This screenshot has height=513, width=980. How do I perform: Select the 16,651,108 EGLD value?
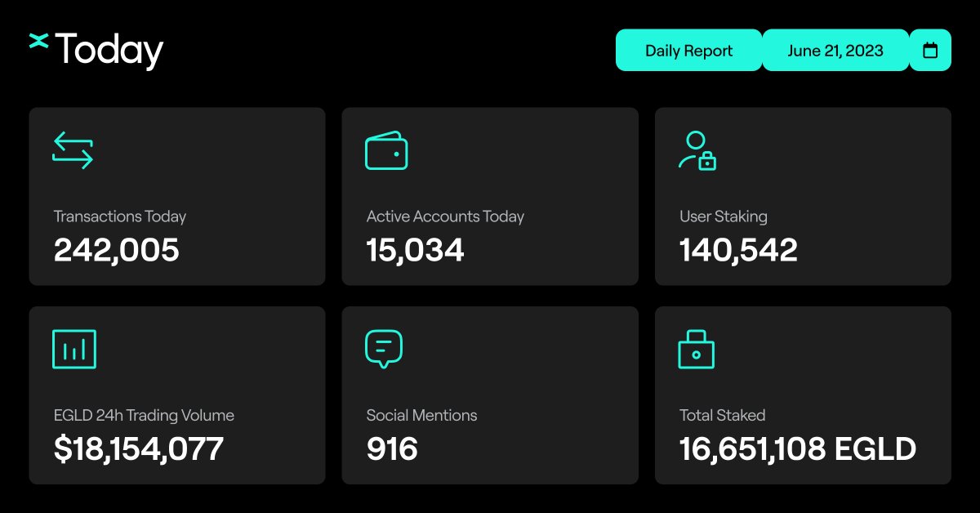[x=798, y=448]
